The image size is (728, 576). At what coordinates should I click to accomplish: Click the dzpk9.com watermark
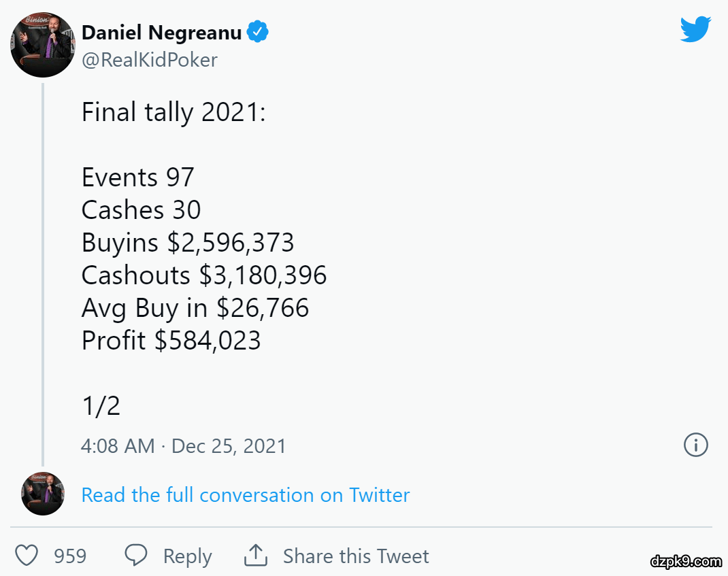(685, 561)
